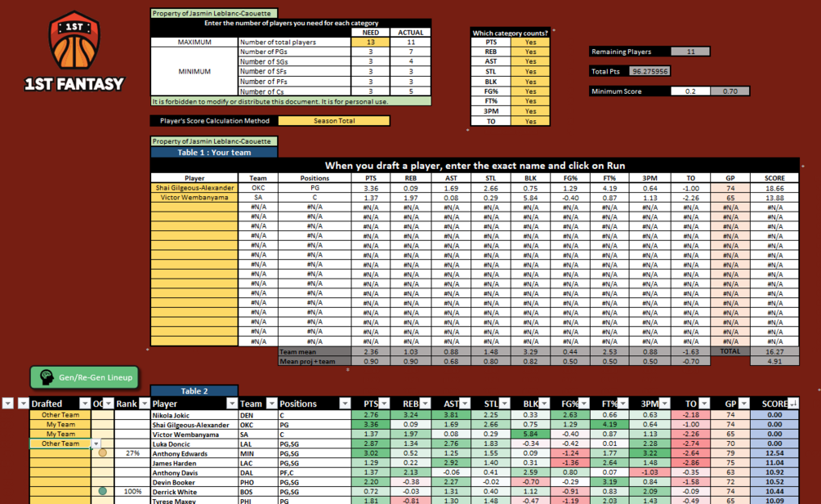The height and width of the screenshot is (504, 821).
Task: Open the 3PM filter dropdown in Table 2
Action: tap(664, 404)
